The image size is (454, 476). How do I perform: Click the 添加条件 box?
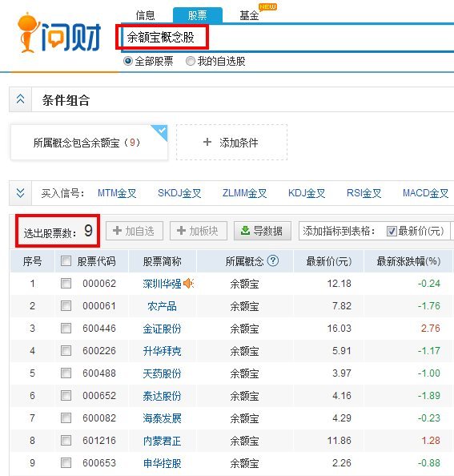pos(231,142)
